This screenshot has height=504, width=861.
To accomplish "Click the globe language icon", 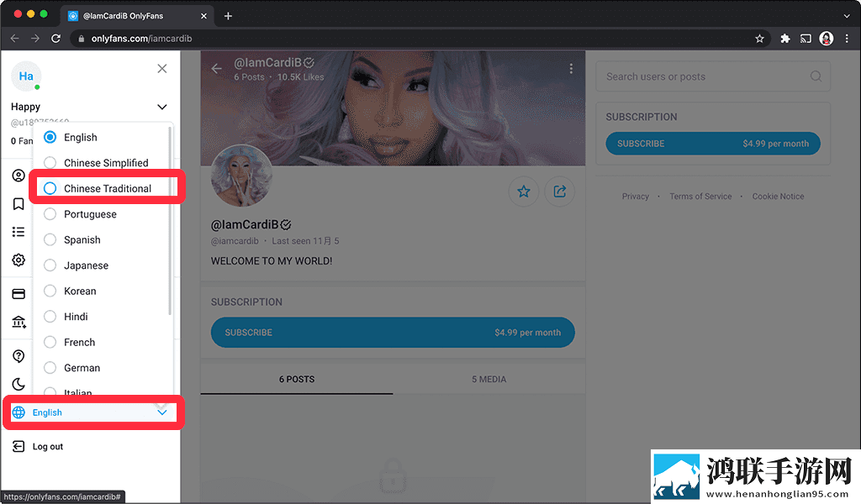I will (18, 412).
